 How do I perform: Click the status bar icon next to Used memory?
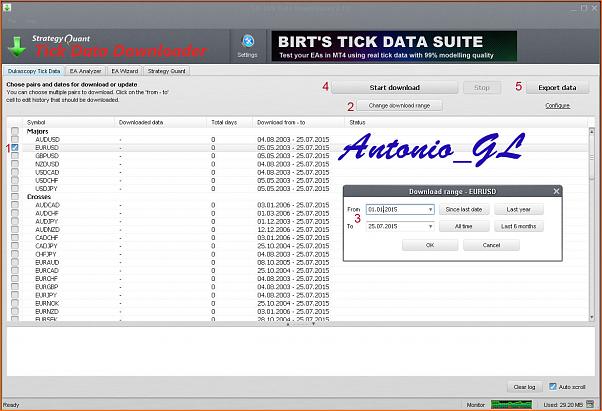click(x=590, y=404)
